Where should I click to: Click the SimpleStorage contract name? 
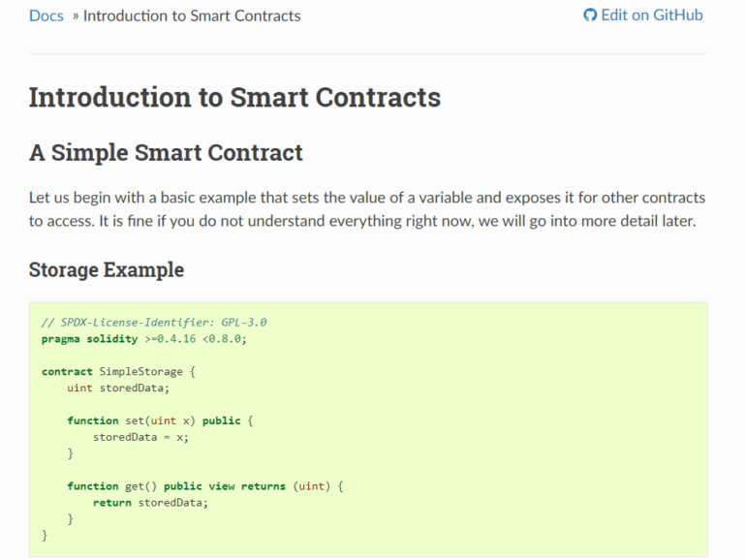140,372
